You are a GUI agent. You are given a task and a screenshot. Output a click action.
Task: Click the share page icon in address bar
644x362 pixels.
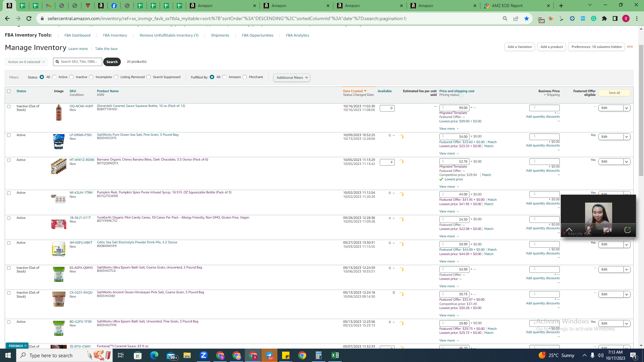[x=516, y=19]
